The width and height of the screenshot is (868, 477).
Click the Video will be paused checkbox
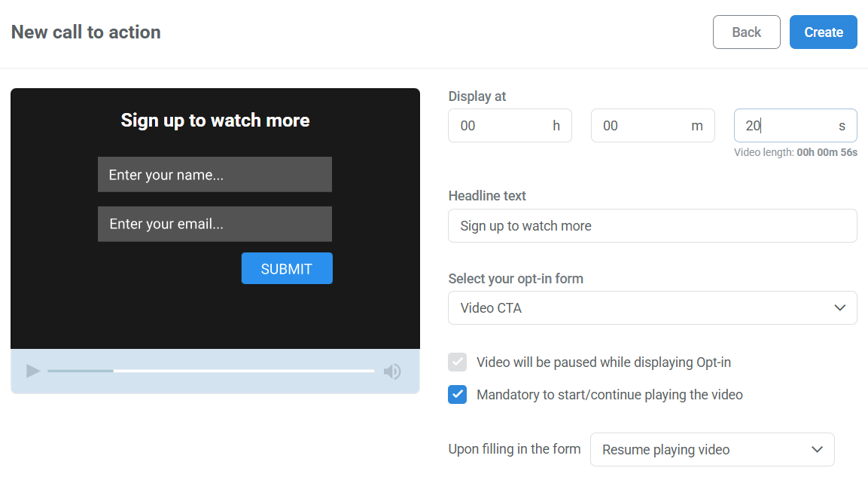[457, 362]
